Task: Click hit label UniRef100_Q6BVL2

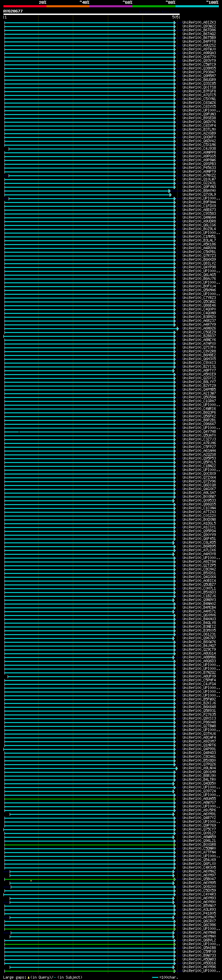Action: pyautogui.click(x=199, y=940)
